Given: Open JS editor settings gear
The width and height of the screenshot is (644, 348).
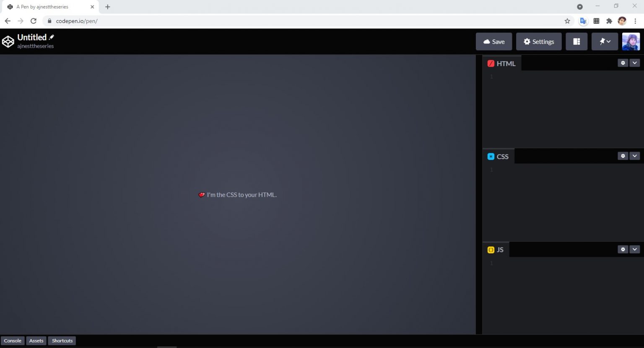Looking at the screenshot, I should (623, 249).
